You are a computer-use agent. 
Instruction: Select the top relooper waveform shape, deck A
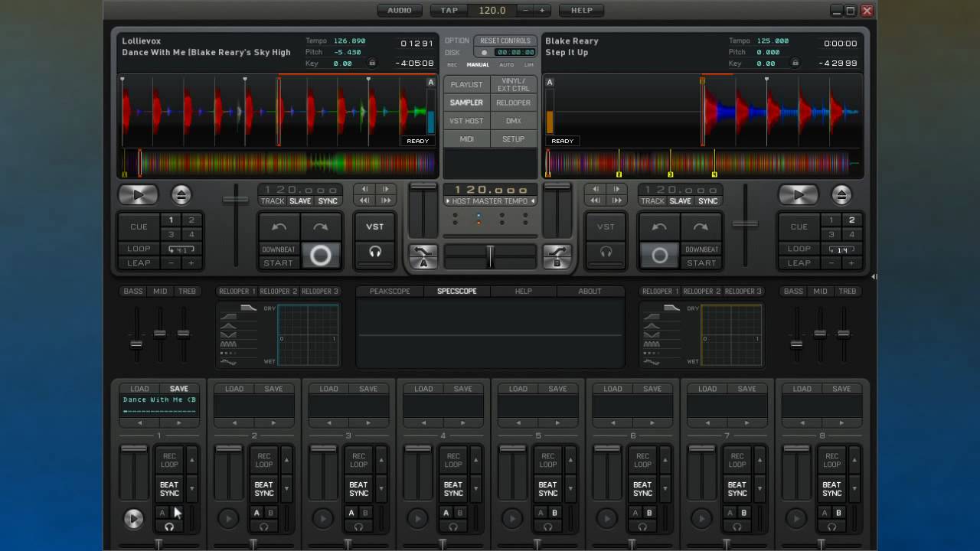[x=249, y=308]
